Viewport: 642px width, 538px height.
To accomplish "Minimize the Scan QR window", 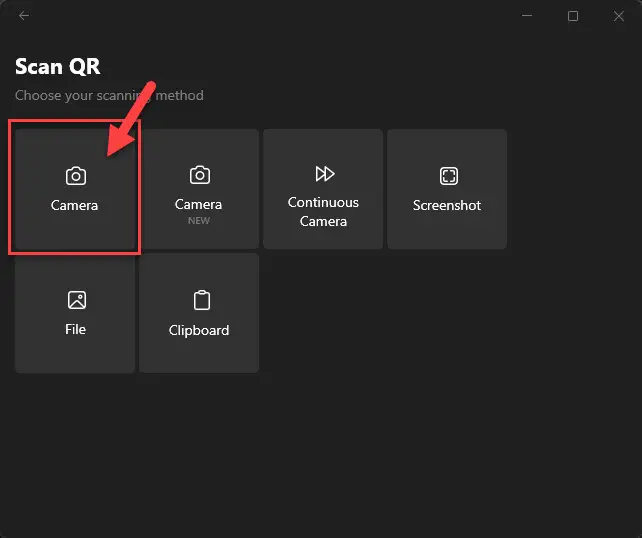I will pos(527,16).
